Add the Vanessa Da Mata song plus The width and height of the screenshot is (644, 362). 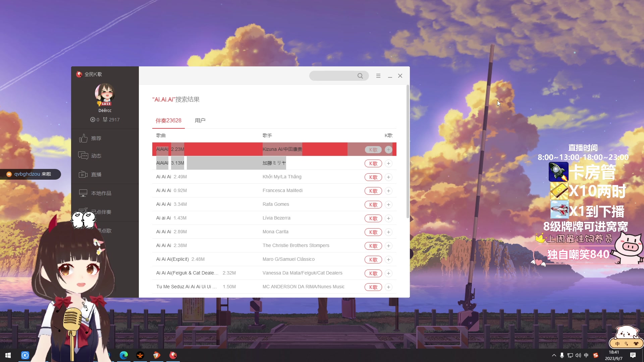coord(388,273)
